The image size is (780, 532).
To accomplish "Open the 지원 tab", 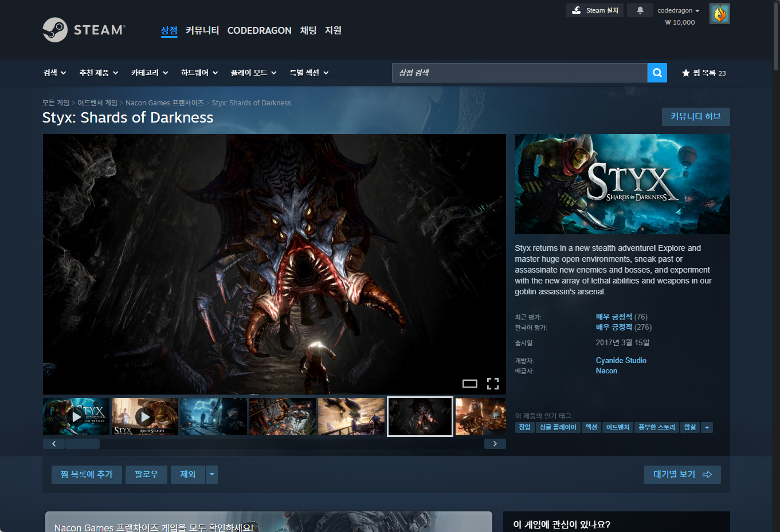I will [x=333, y=30].
